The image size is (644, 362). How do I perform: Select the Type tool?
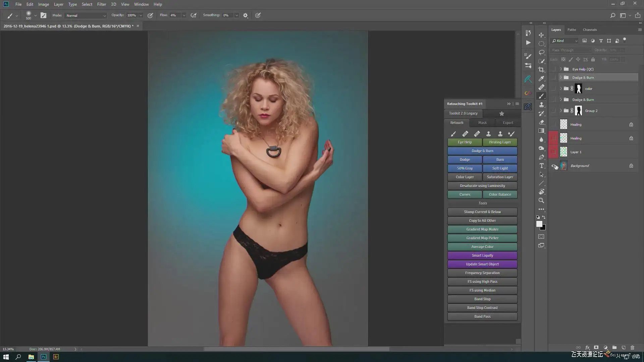pos(541,166)
